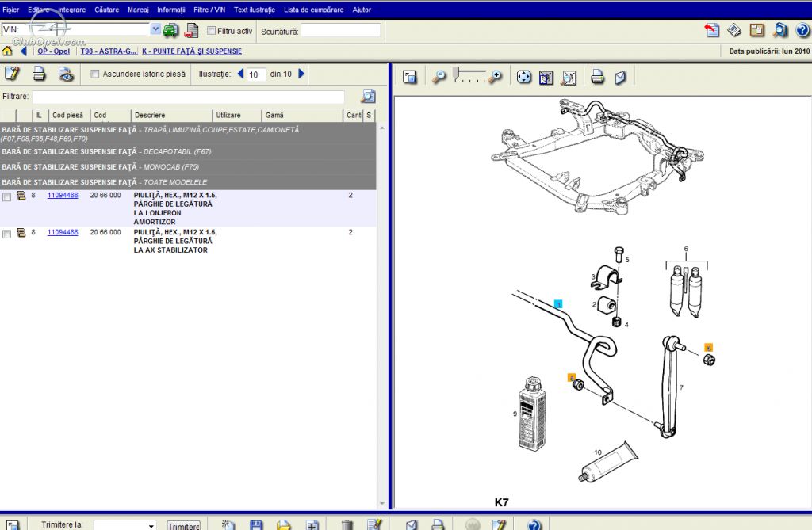
Task: Follow the K - PUNTE FAȚĂ ȘI SUSPENSIE link
Action: click(192, 51)
